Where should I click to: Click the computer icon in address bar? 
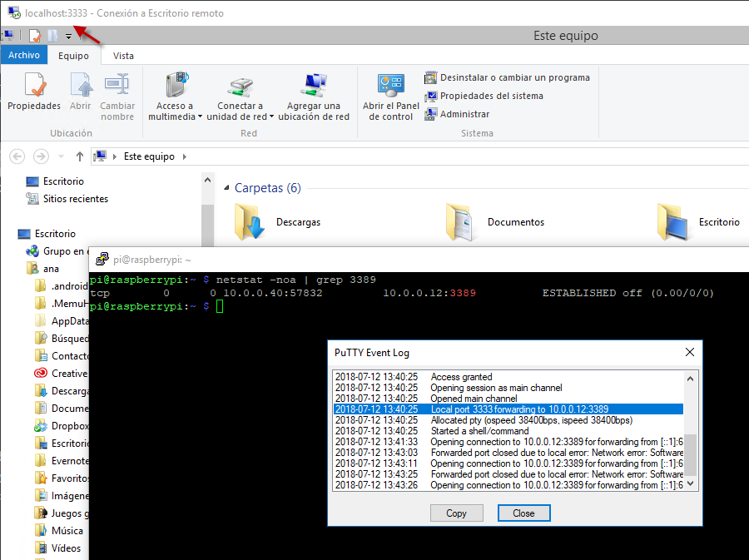(x=100, y=156)
